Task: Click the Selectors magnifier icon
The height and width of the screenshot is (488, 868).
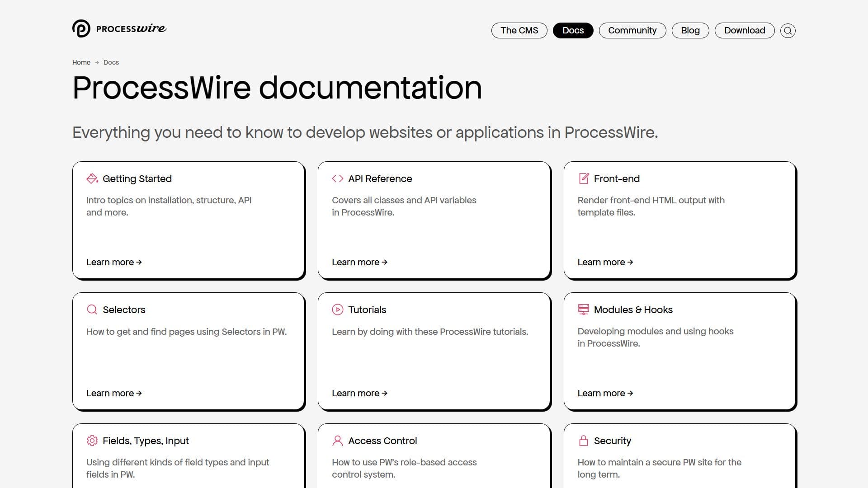Action: pos(92,310)
